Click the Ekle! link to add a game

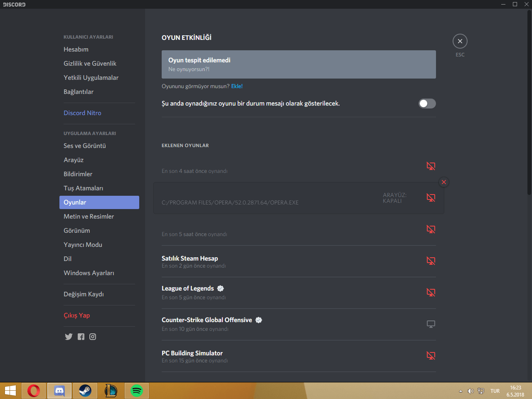click(237, 86)
